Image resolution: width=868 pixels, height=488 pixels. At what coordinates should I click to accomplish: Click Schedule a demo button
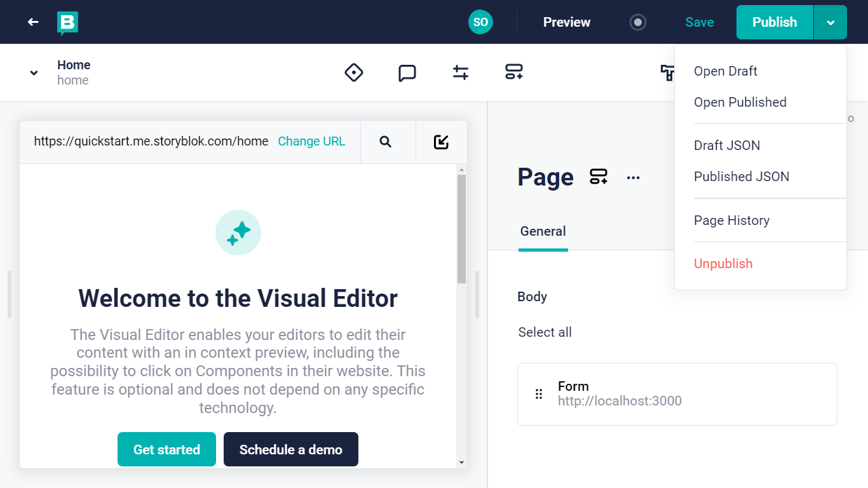(x=291, y=449)
